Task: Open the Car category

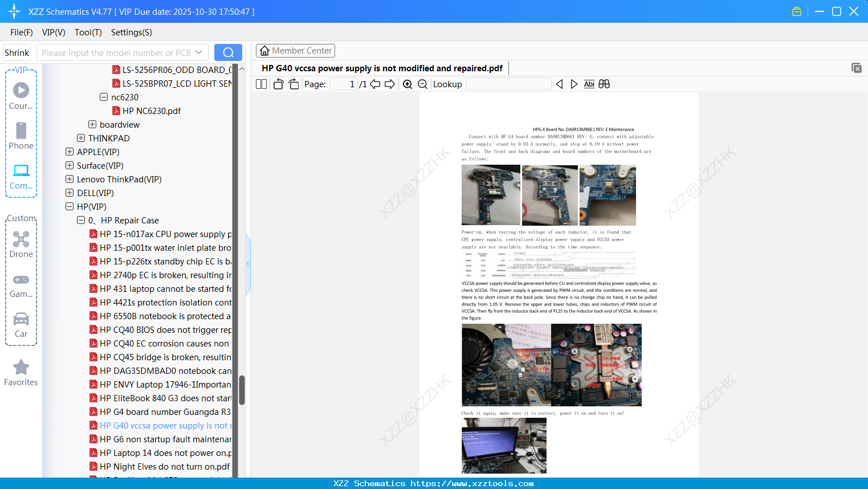Action: (x=21, y=325)
